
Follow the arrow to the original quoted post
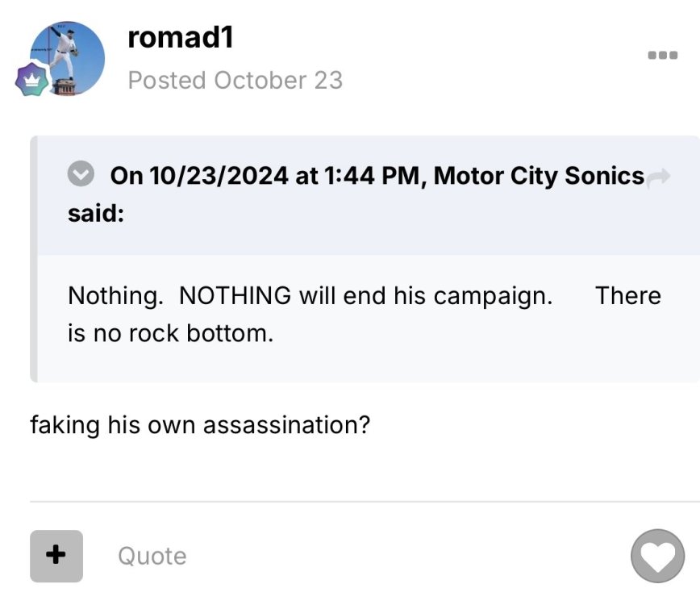tap(659, 177)
